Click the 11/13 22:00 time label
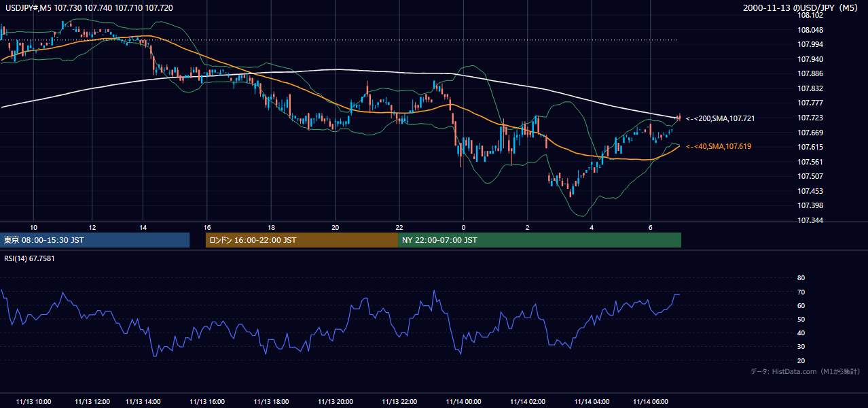 pos(399,402)
